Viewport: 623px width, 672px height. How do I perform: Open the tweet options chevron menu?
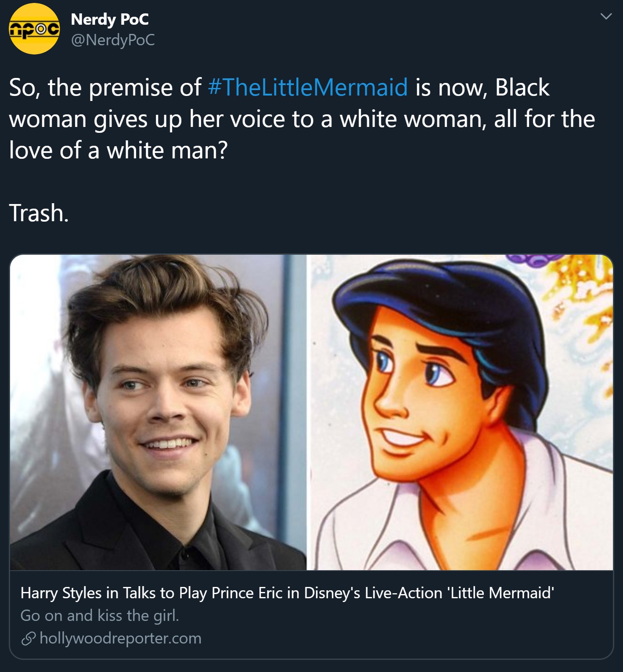[606, 17]
